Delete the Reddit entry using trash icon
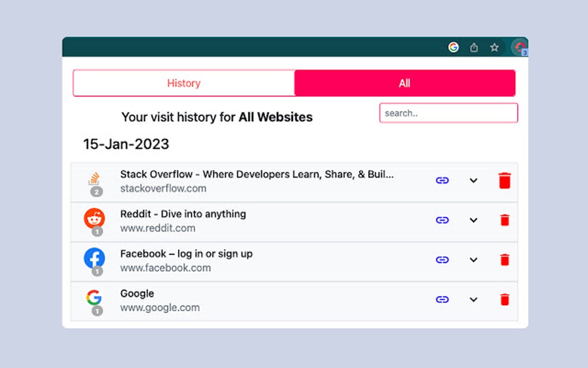Image resolution: width=588 pixels, height=368 pixels. click(504, 220)
